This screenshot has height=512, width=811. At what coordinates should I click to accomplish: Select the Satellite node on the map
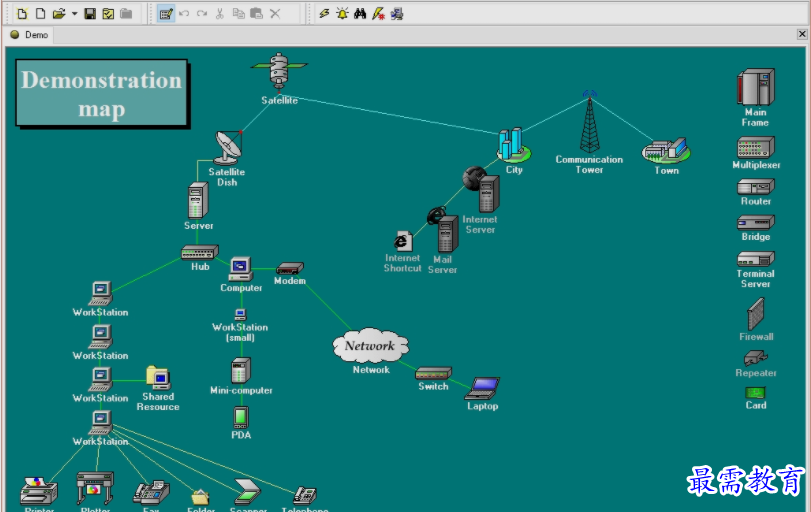[279, 71]
